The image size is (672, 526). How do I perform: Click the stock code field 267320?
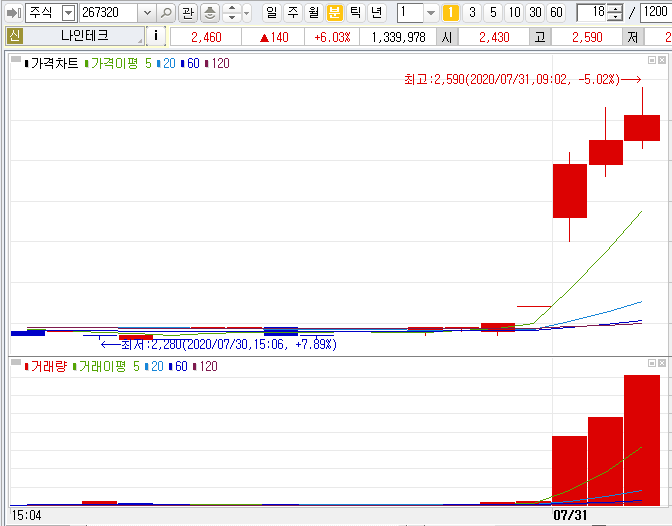109,13
